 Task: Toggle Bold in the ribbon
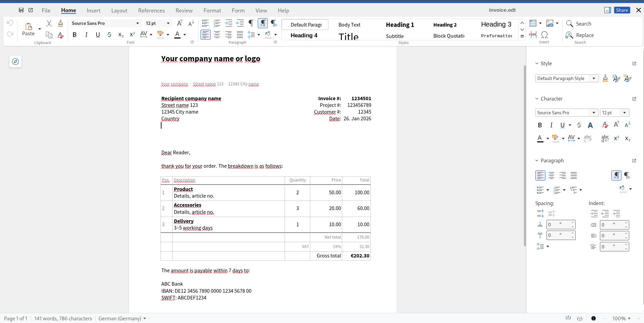[75, 35]
